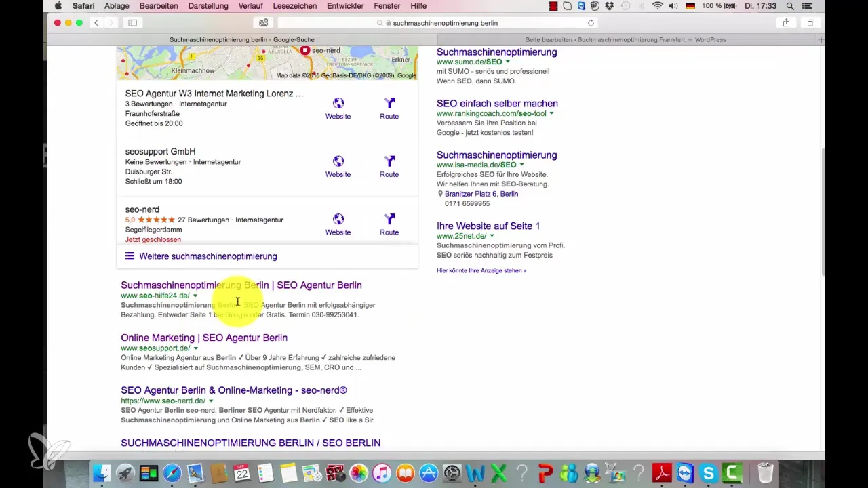Open result 'Online Marketing | SEO Agentur Berlin'

click(x=204, y=338)
